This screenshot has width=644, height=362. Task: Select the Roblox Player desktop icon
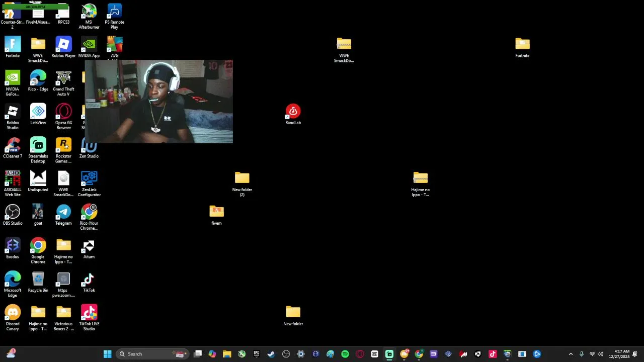coord(63,48)
